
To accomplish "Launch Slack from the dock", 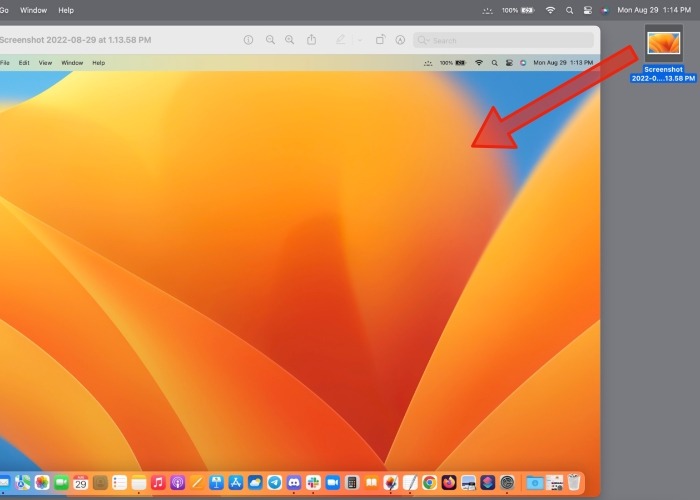I will [x=313, y=483].
